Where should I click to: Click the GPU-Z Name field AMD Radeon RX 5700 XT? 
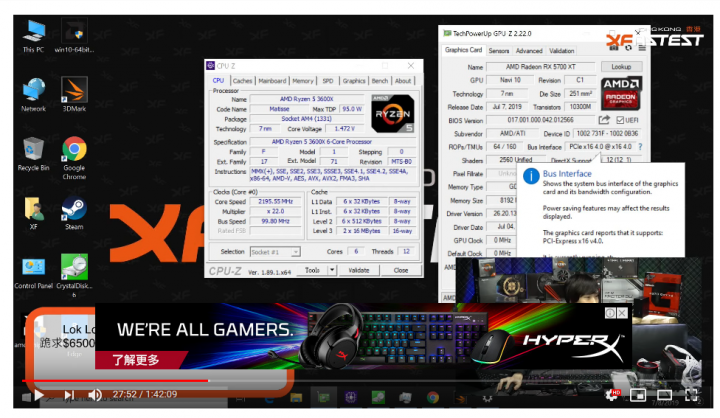coord(540,67)
